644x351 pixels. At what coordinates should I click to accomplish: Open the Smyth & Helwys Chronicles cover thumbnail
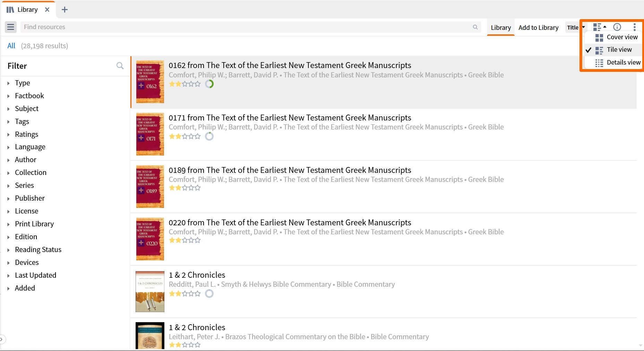click(150, 292)
